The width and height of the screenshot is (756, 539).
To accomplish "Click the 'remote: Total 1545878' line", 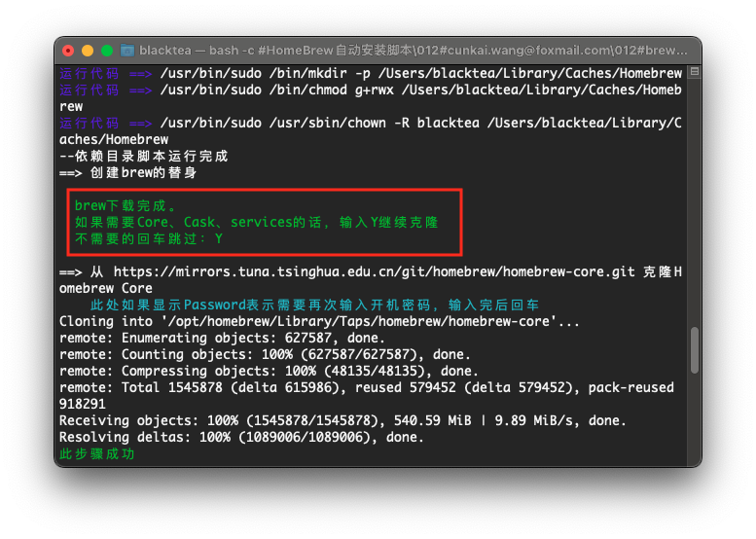I will pos(367,387).
